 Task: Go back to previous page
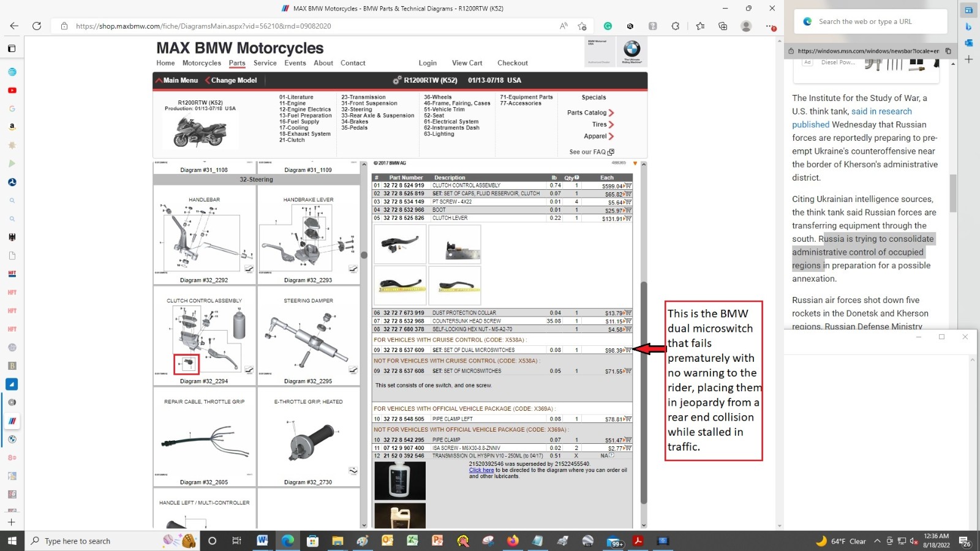coord(14,26)
